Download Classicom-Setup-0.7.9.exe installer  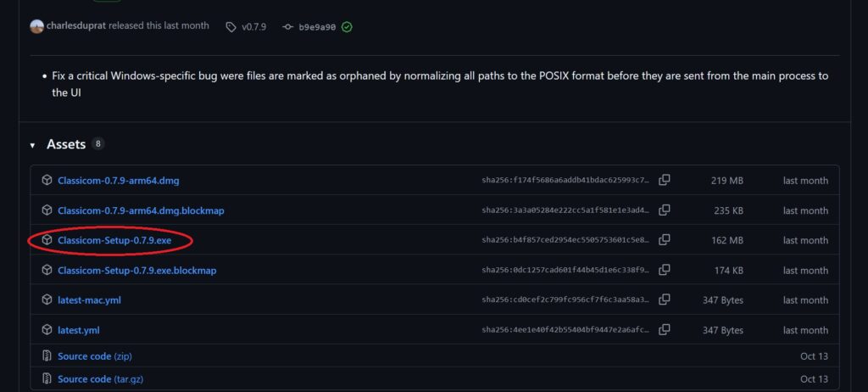pyautogui.click(x=114, y=240)
